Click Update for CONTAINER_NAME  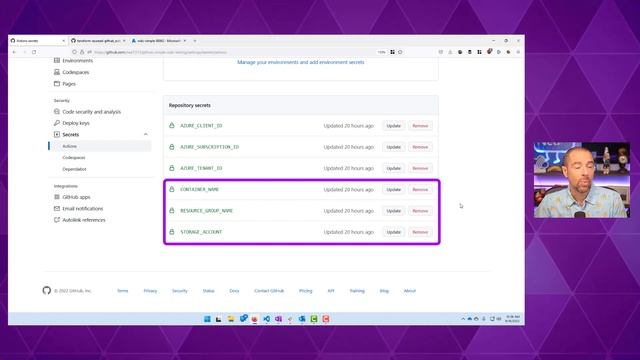pyautogui.click(x=393, y=189)
